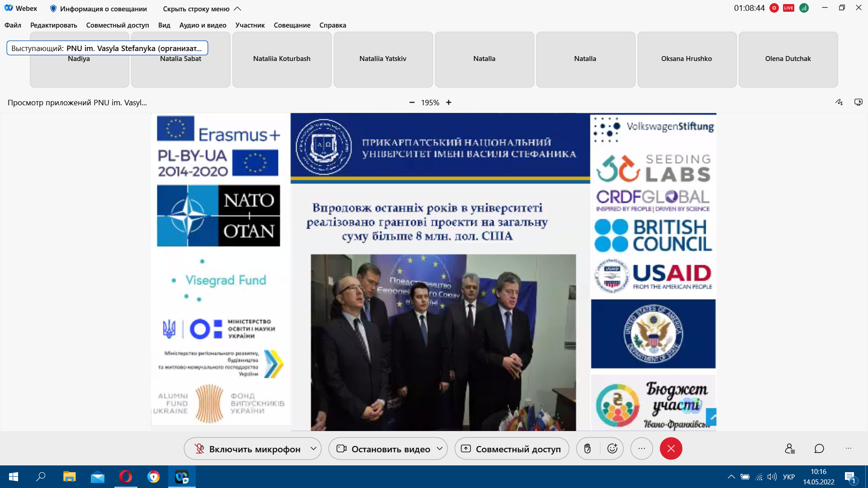Click the annotate pen icon
The width and height of the screenshot is (868, 488).
(839, 102)
